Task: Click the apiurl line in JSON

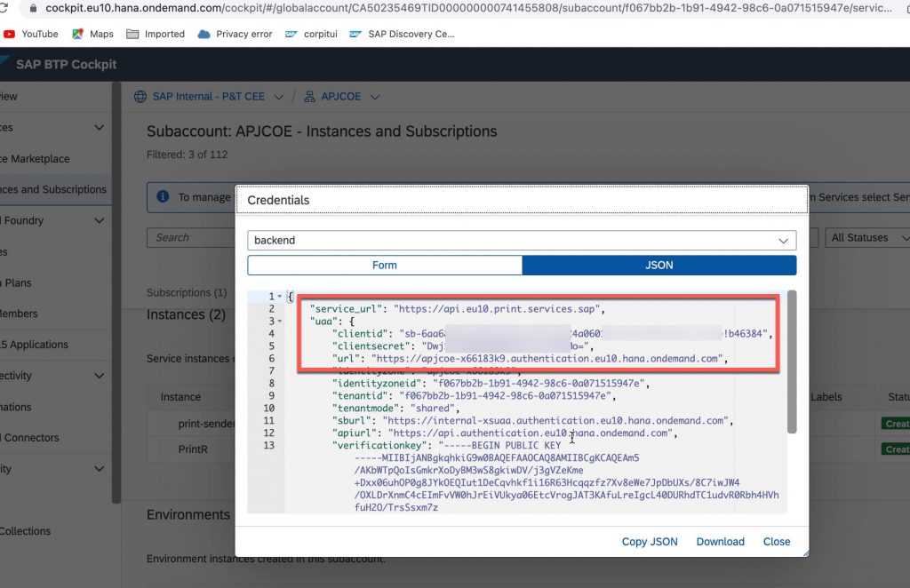Action: (x=505, y=433)
